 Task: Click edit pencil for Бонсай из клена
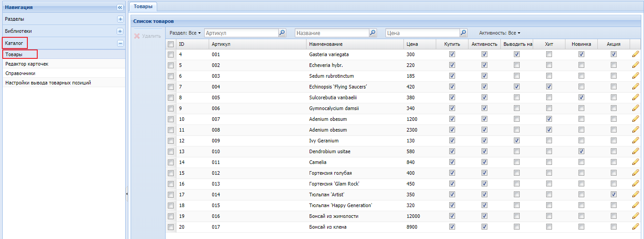click(x=635, y=227)
